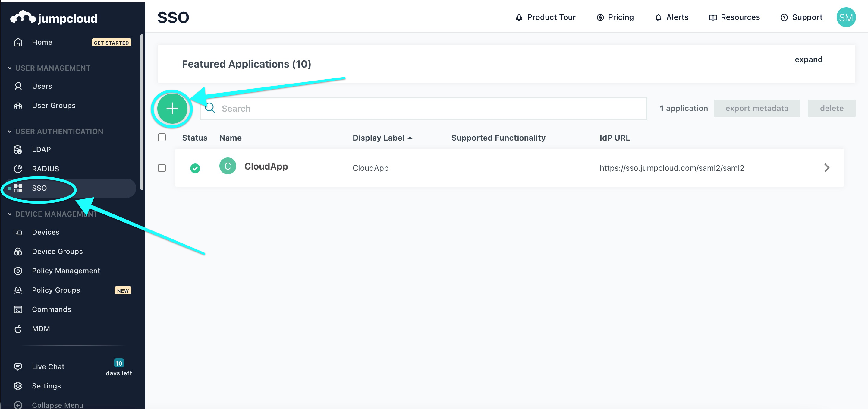Click the sidebar scrollbar

(x=142, y=112)
